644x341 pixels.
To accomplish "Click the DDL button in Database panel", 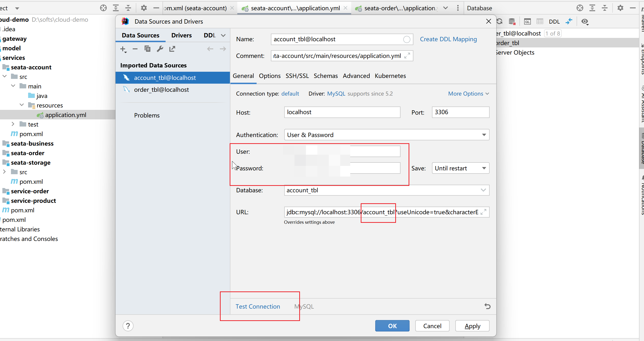I will [x=554, y=22].
